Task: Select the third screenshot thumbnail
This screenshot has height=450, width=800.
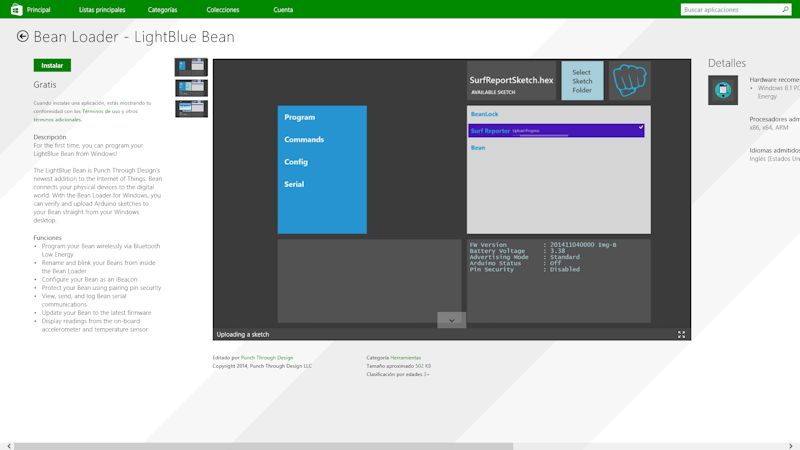Action: point(191,109)
